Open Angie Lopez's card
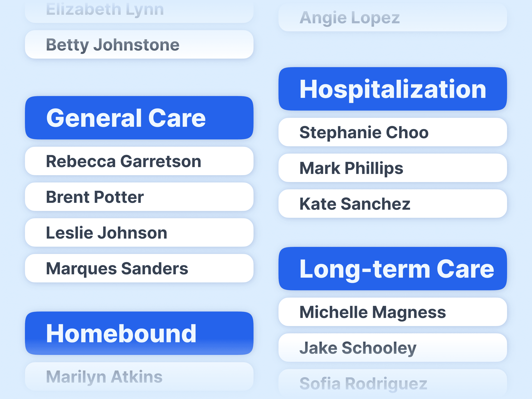The width and height of the screenshot is (532, 399). point(393,17)
